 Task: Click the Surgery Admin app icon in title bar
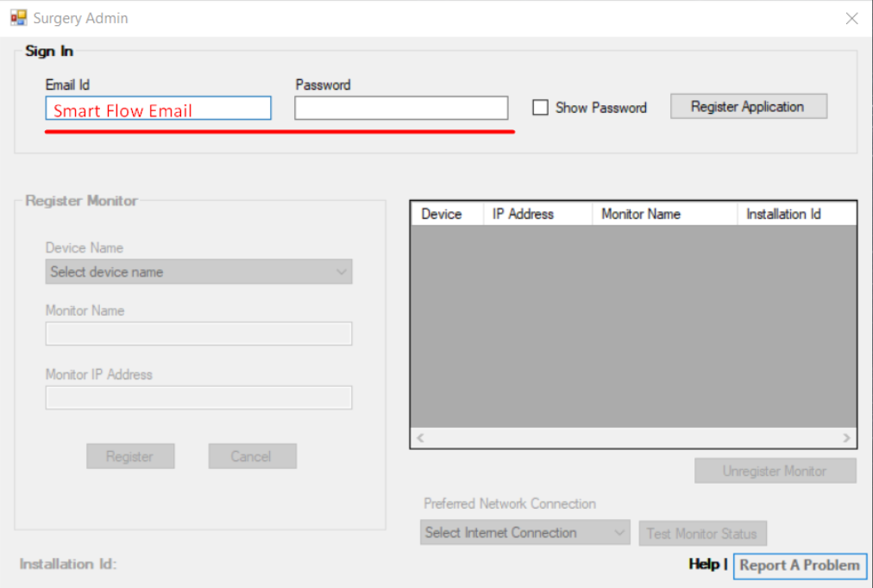[18, 18]
